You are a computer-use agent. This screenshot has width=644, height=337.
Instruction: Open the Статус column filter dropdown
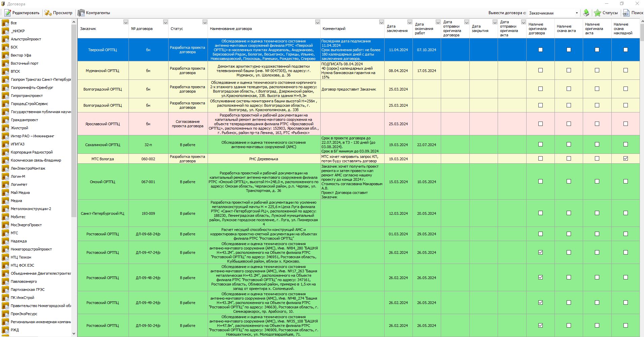pyautogui.click(x=205, y=22)
